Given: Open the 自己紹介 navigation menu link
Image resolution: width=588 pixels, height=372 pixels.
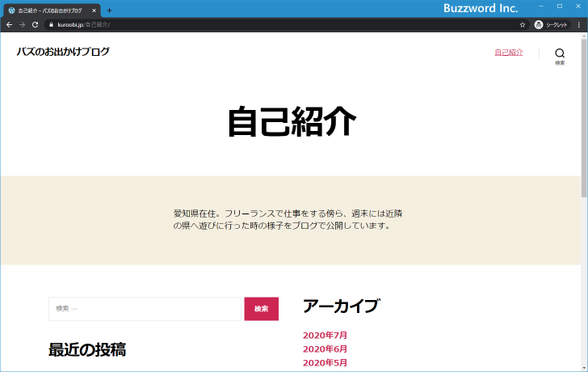Looking at the screenshot, I should tap(509, 53).
